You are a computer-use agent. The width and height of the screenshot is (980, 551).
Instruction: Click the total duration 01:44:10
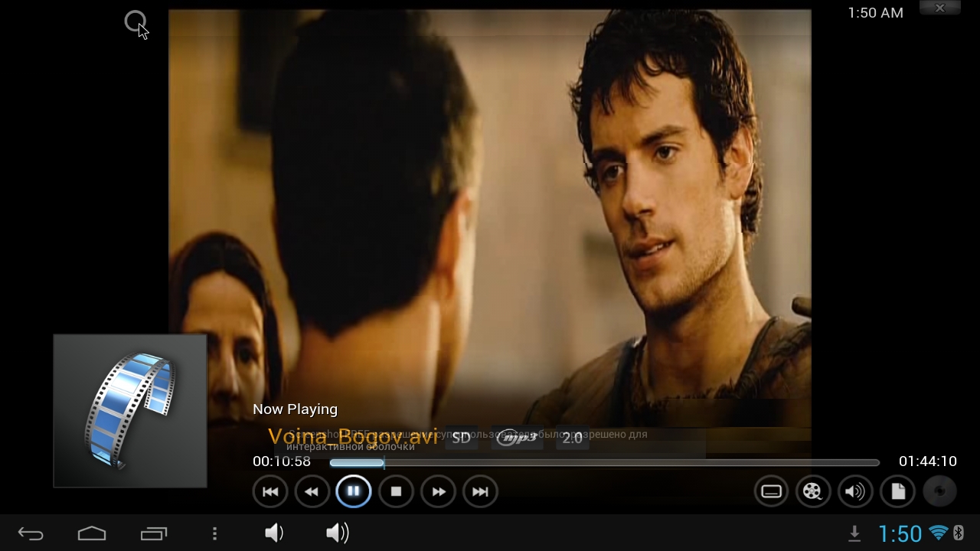tap(928, 461)
